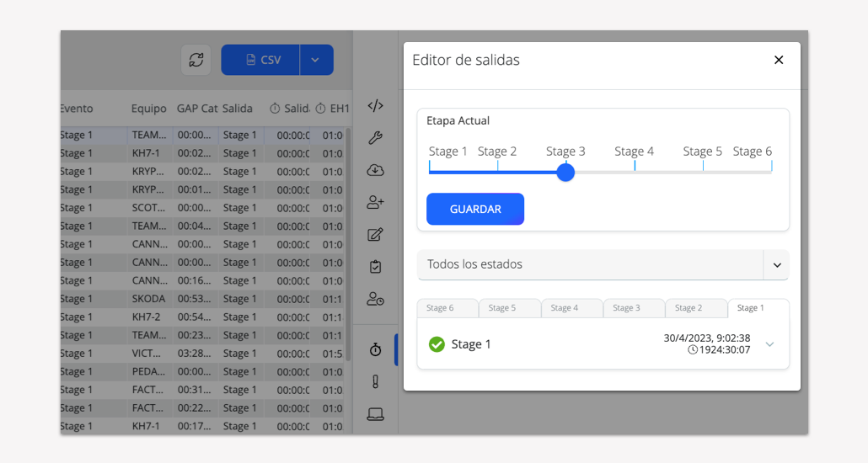
Task: Select the user clock icon
Action: pyautogui.click(x=376, y=299)
